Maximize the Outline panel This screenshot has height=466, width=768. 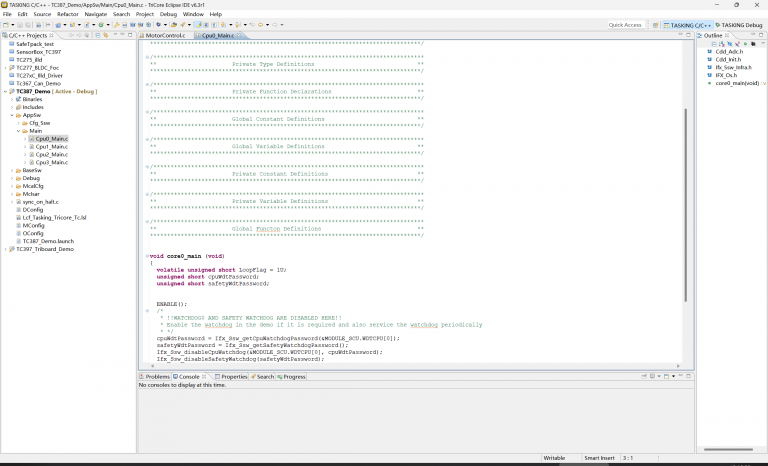[761, 35]
